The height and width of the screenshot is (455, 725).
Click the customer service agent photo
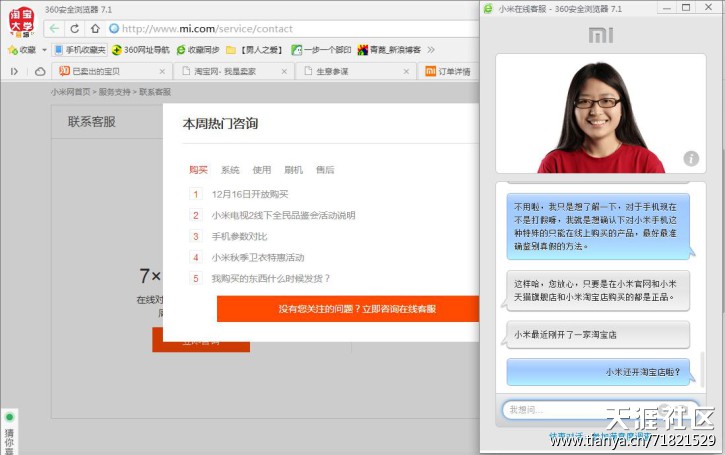point(601,114)
